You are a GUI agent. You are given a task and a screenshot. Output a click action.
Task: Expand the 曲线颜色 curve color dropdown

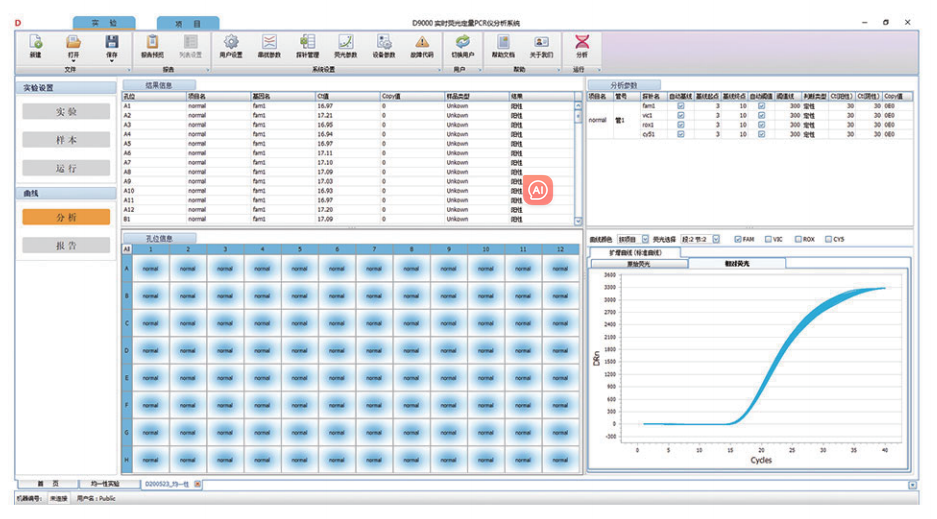coord(645,239)
